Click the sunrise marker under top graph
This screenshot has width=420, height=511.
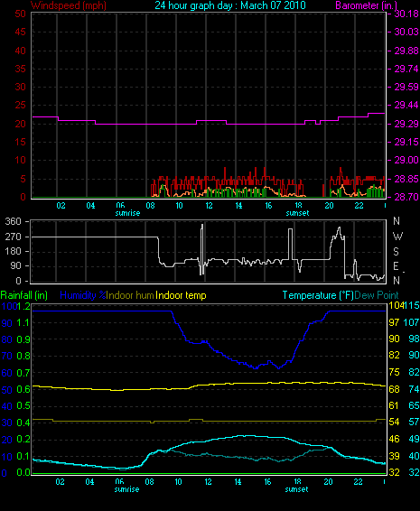[127, 213]
